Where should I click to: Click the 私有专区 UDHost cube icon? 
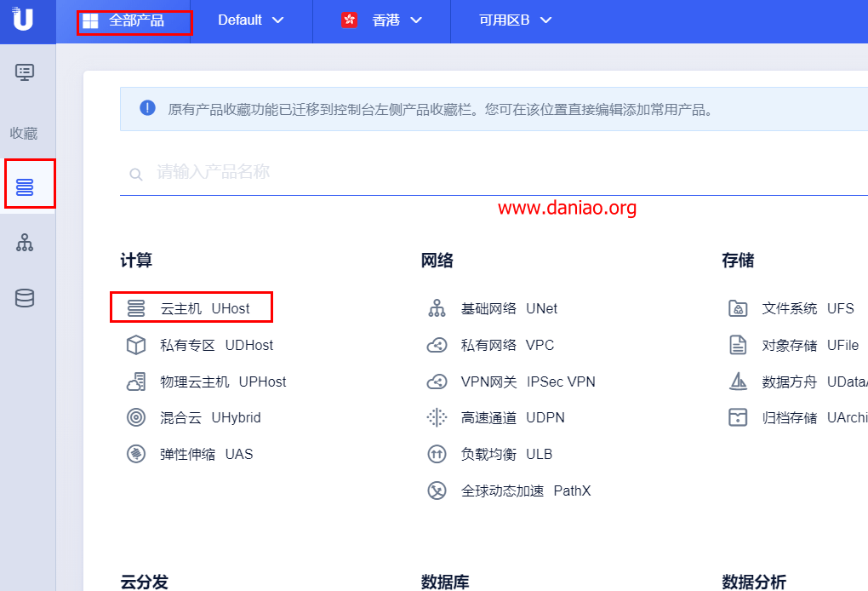click(136, 345)
